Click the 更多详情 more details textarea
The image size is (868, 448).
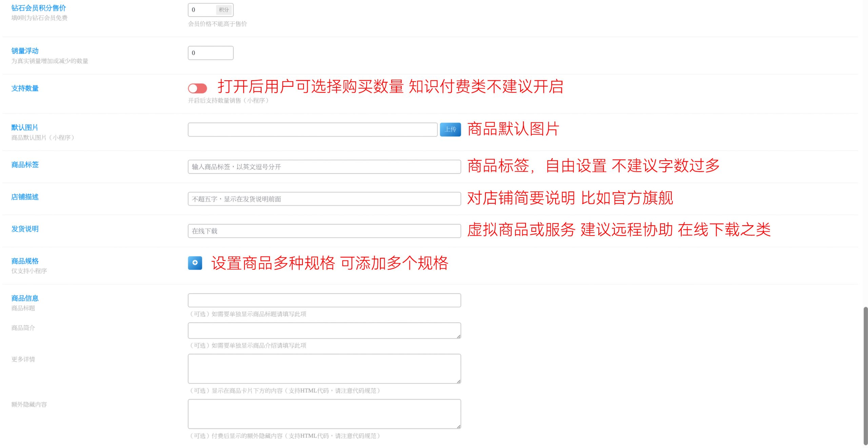point(324,369)
